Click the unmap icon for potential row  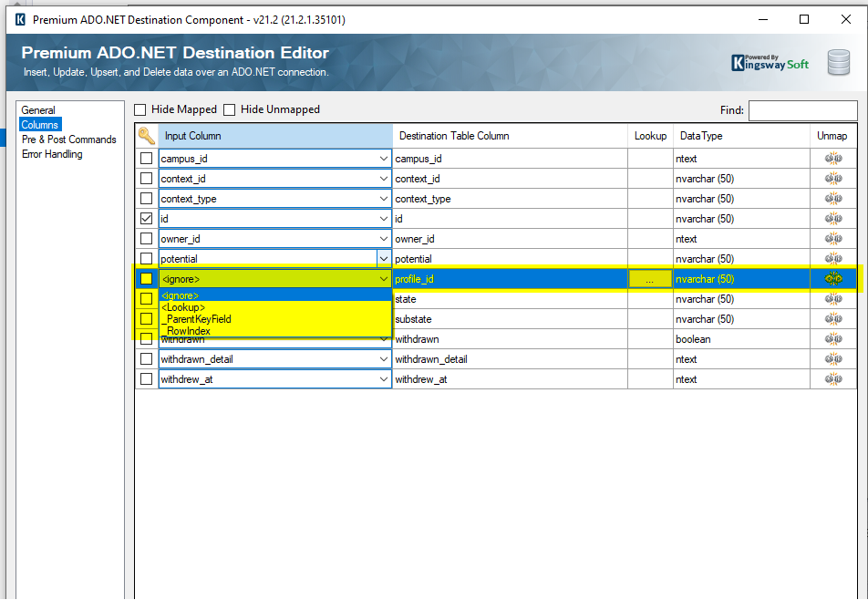(x=833, y=258)
